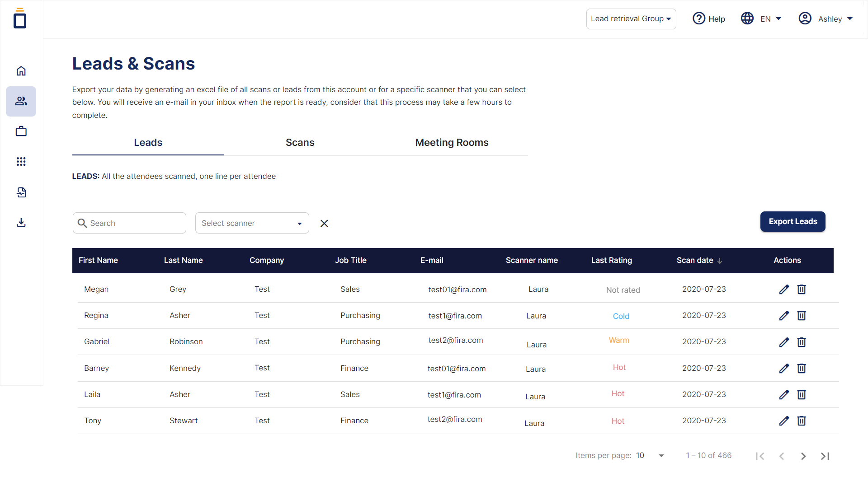Open the report document icon in sidebar
This screenshot has width=868, height=477.
21,192
